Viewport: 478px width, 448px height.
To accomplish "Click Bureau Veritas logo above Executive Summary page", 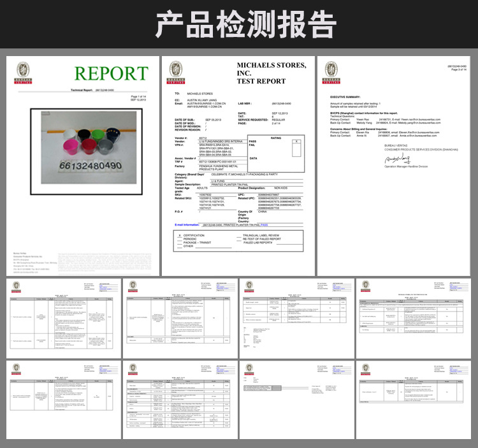I will [331, 73].
